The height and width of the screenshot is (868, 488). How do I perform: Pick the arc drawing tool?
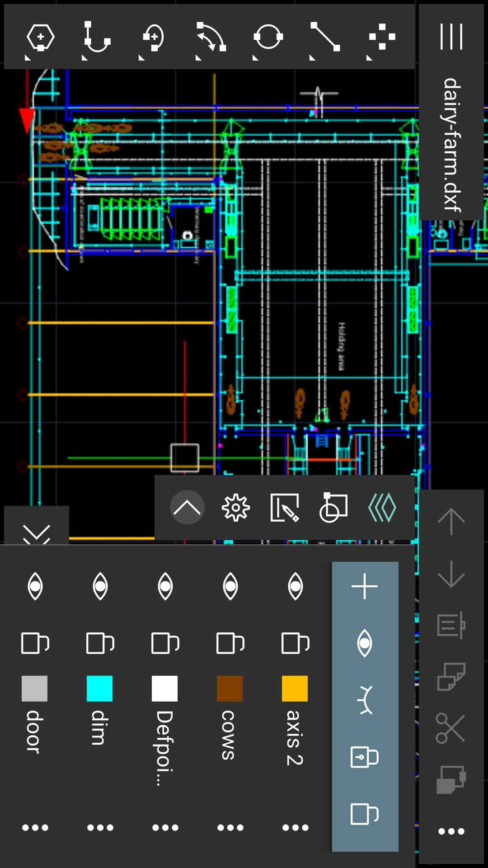point(211,37)
